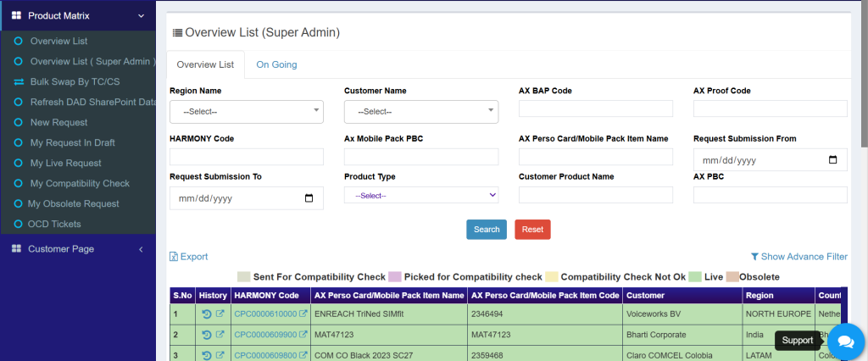
Task: Open HARMONY code CPC0000610000 link
Action: point(265,314)
